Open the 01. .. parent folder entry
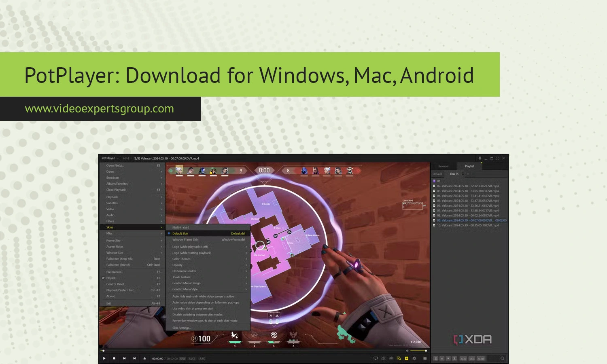 [x=469, y=181]
